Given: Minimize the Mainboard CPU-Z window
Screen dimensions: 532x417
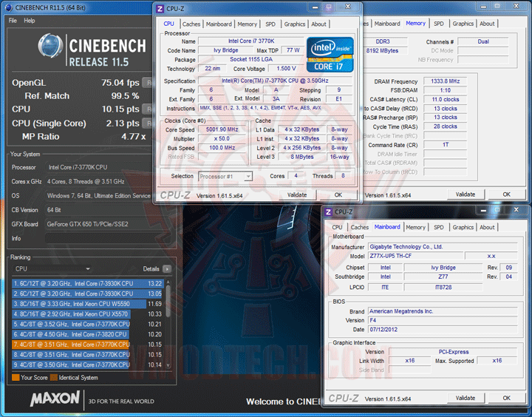Looking at the screenshot, I should tap(483, 210).
